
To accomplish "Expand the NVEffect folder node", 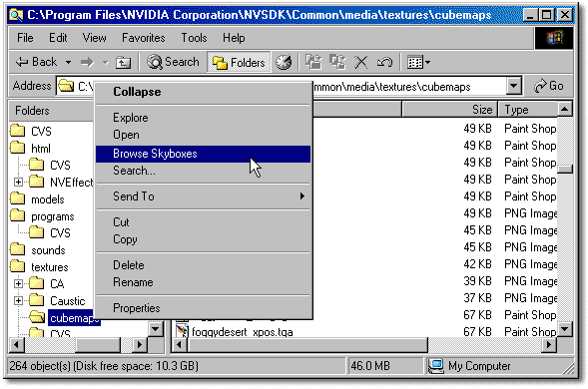I will [x=18, y=183].
